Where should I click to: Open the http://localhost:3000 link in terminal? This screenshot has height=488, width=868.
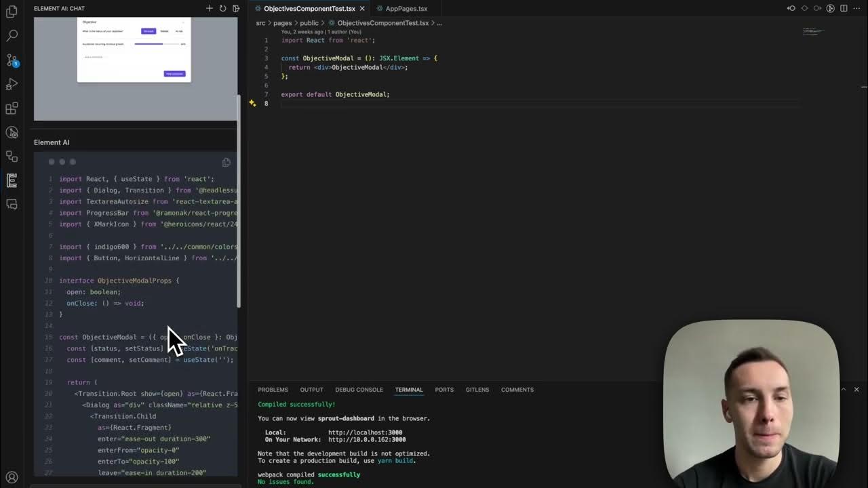[x=365, y=432]
